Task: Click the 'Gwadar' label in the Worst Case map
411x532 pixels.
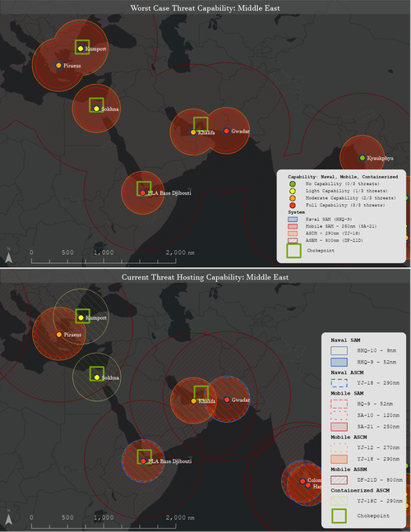Action: [x=240, y=131]
